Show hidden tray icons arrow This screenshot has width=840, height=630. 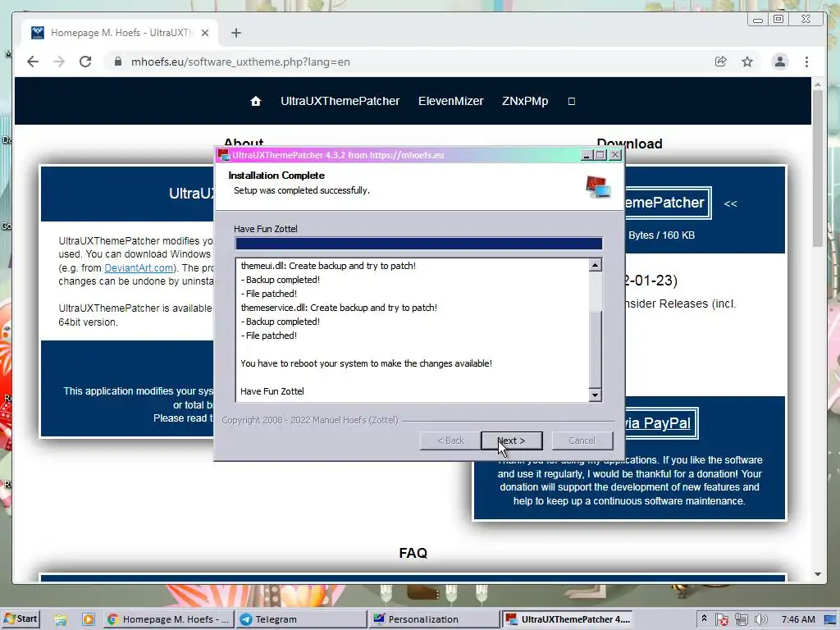[704, 619]
